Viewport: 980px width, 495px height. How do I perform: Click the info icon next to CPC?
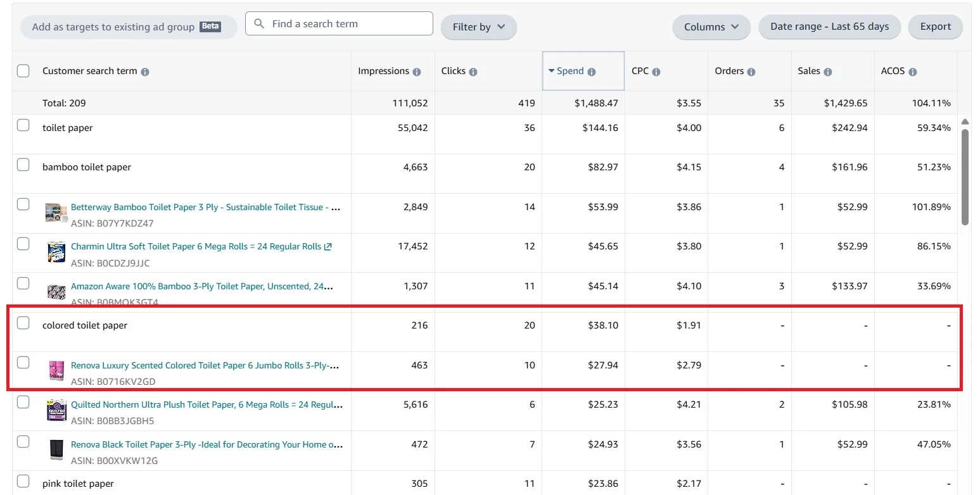point(656,72)
